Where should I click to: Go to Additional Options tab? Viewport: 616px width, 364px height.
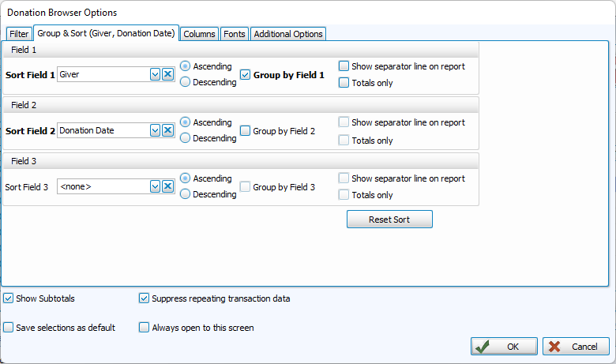pyautogui.click(x=287, y=34)
